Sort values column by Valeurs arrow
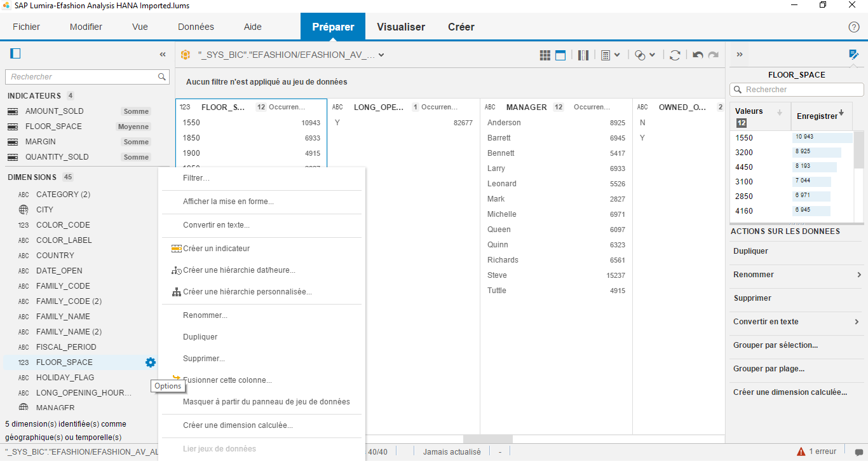Screen dimensions: 868x461 [780, 113]
